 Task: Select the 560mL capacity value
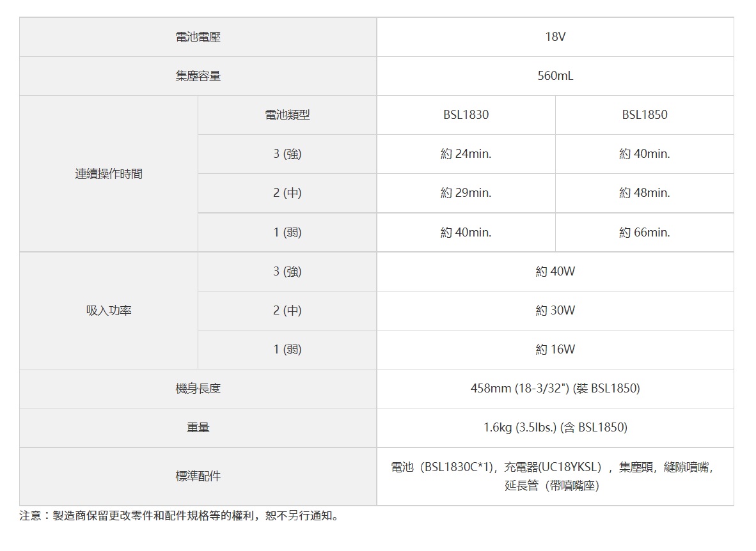pos(555,76)
